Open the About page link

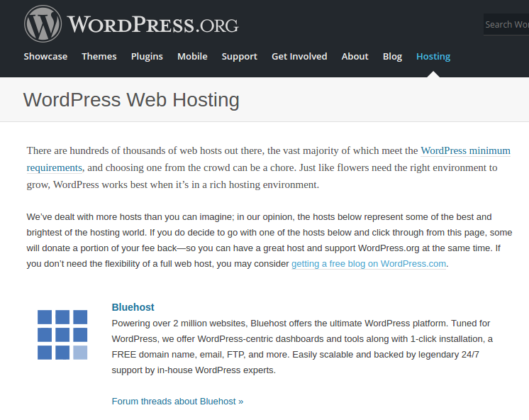tap(355, 56)
